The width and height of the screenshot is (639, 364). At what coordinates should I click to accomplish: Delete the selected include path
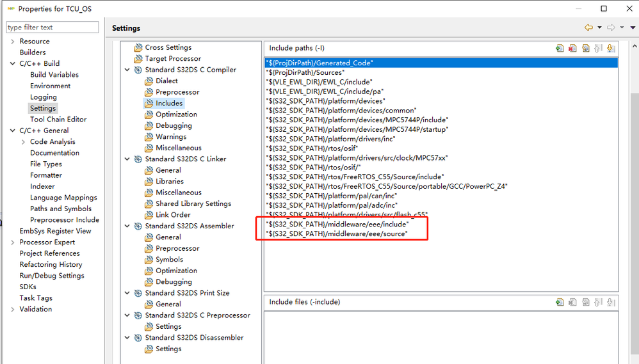click(572, 48)
